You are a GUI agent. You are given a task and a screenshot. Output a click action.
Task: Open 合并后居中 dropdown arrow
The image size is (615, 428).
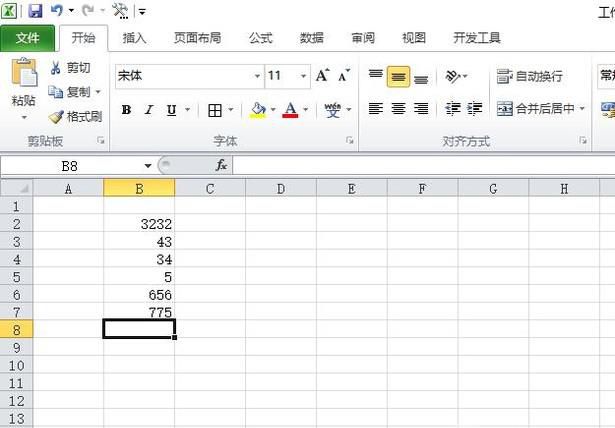point(582,108)
